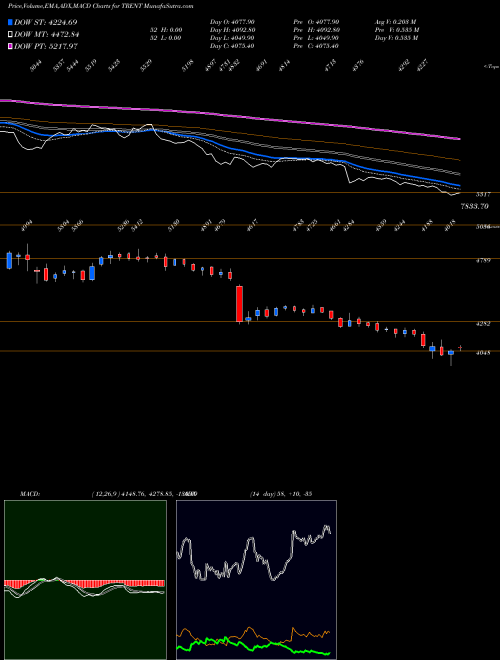Click the 'Pre V: 0.335 M' value

tap(397, 30)
